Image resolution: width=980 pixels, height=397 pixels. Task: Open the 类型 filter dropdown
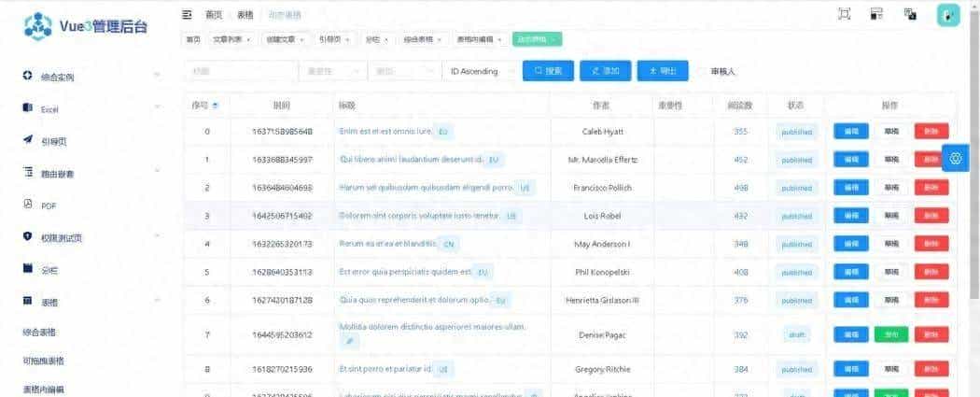[404, 71]
